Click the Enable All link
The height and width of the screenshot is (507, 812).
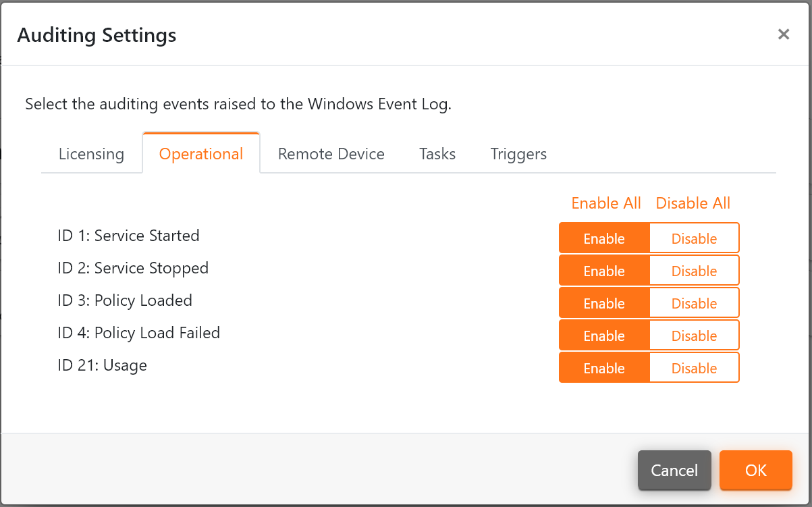tap(606, 203)
